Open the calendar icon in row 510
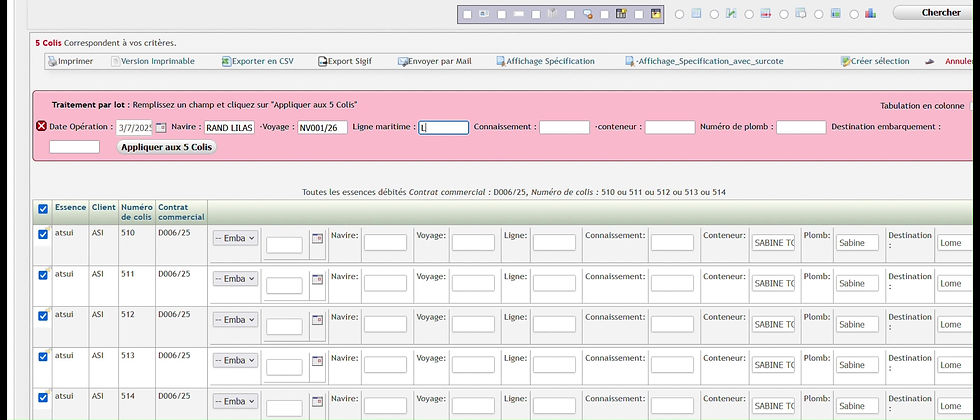Screen dimensions: 980x420 pos(318,238)
